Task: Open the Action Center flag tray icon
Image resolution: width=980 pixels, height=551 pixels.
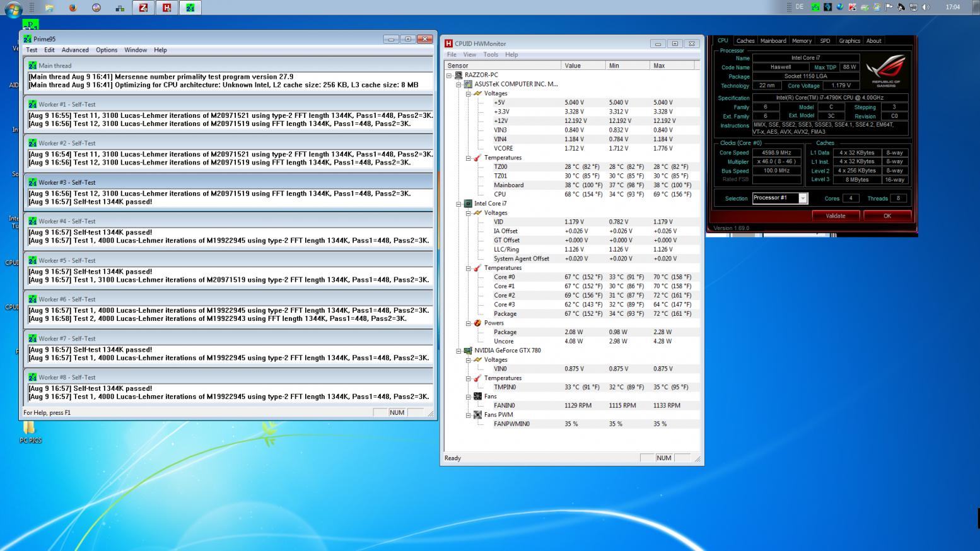Action: click(889, 7)
